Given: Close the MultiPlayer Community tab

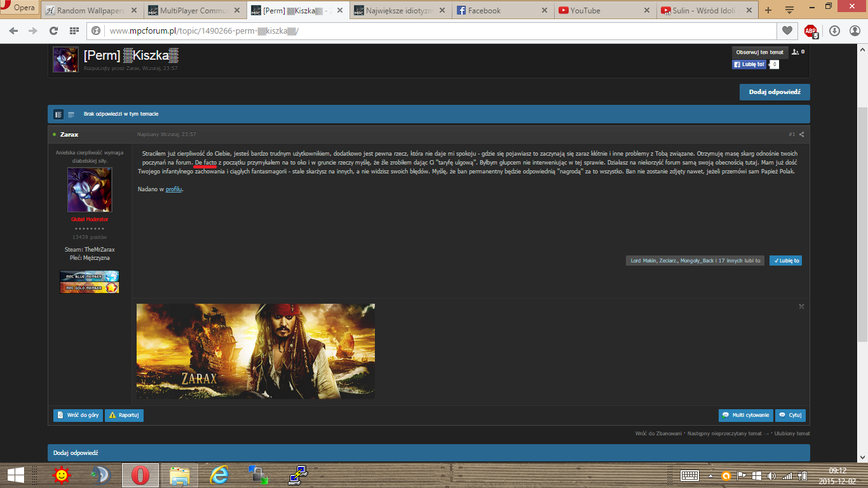Looking at the screenshot, I should (236, 10).
